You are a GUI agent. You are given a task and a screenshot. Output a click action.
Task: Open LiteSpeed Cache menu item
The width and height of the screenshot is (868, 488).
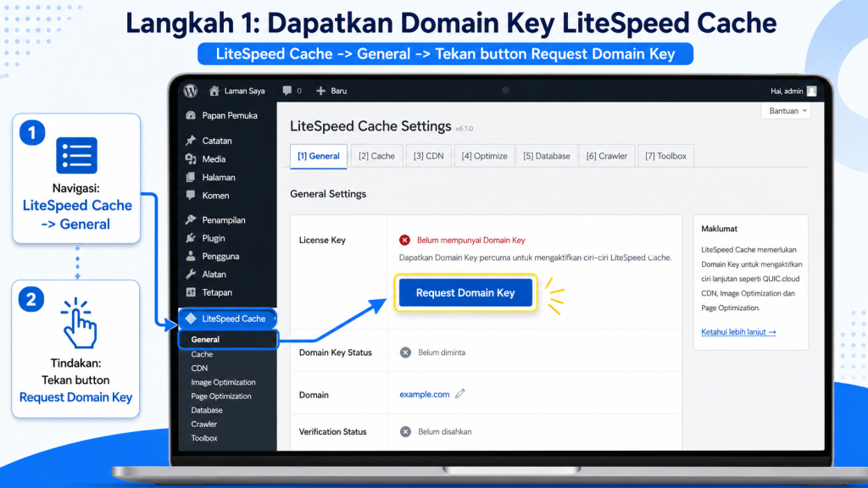tap(228, 319)
